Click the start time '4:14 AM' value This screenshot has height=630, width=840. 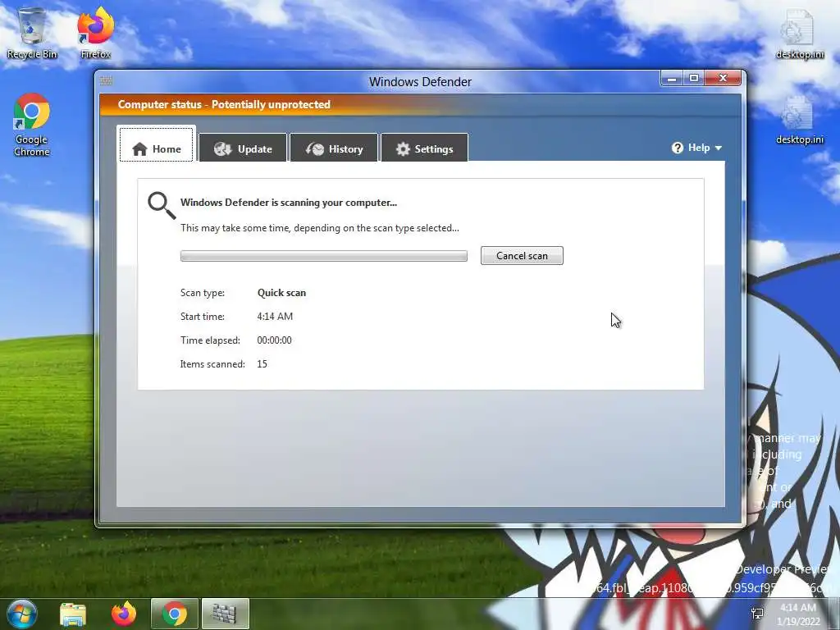point(275,317)
